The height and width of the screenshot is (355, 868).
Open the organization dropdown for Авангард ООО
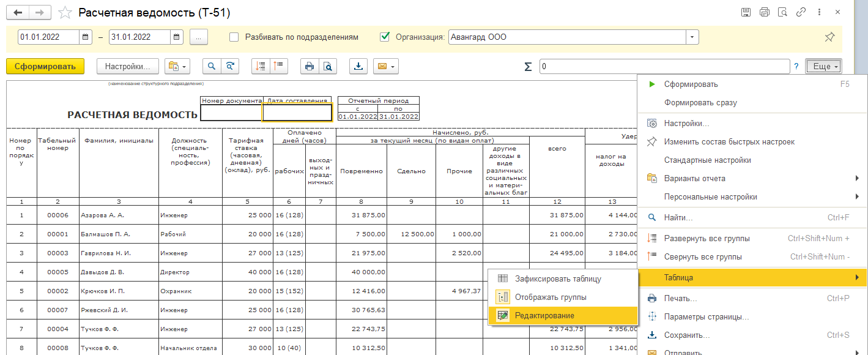coord(692,37)
